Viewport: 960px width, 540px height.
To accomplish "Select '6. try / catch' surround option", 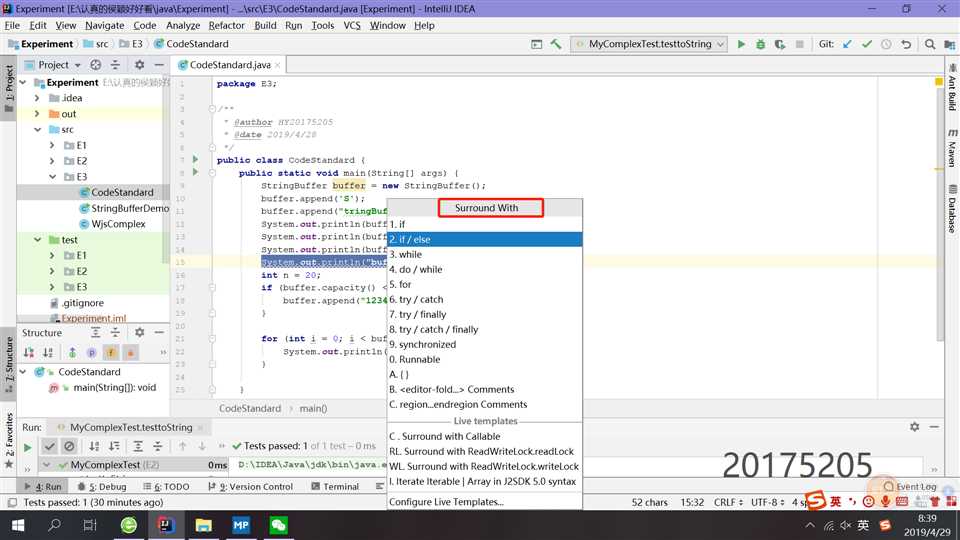I will pyautogui.click(x=484, y=299).
